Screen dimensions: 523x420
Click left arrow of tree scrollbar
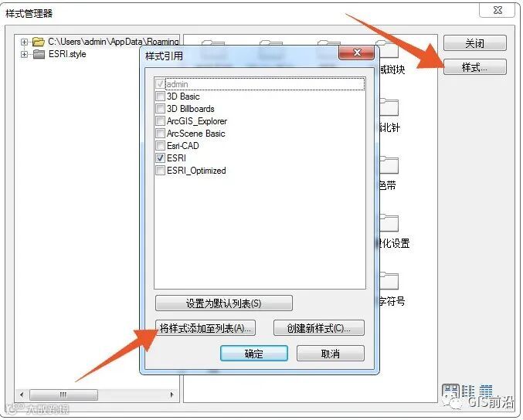pos(22,395)
